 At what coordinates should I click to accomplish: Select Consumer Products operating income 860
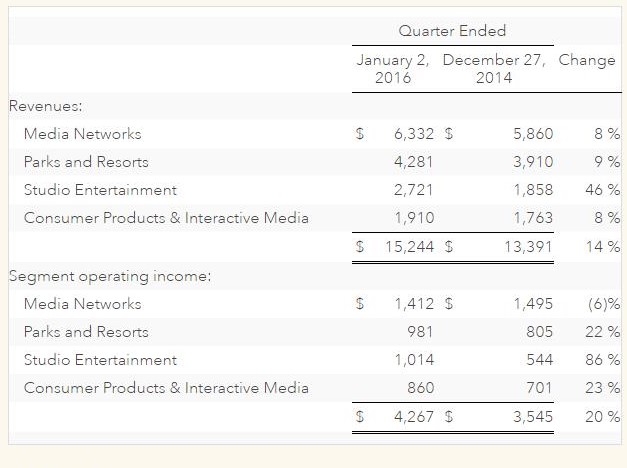(x=420, y=388)
